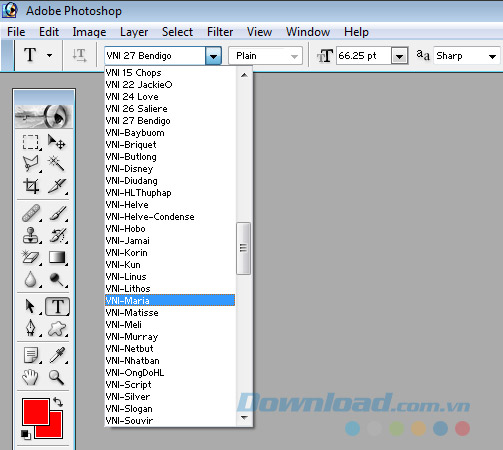Image resolution: width=503 pixels, height=450 pixels.
Task: Select the Blur tool
Action: [x=31, y=279]
